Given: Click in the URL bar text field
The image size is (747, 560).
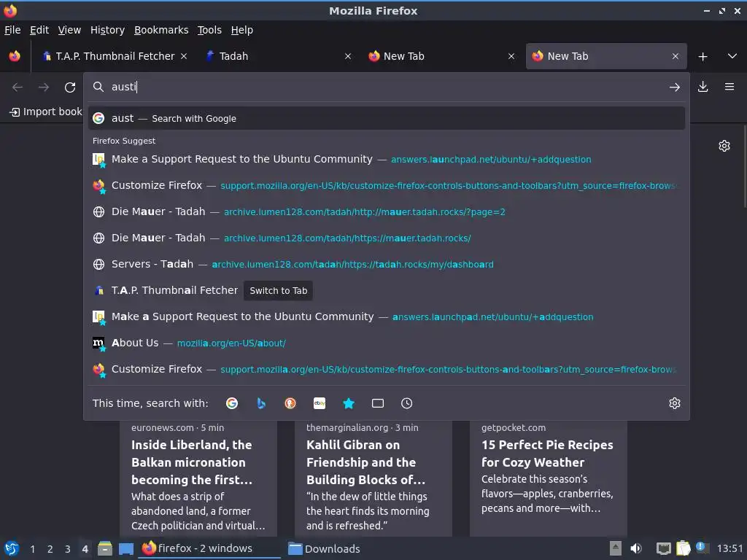Looking at the screenshot, I should coord(386,87).
